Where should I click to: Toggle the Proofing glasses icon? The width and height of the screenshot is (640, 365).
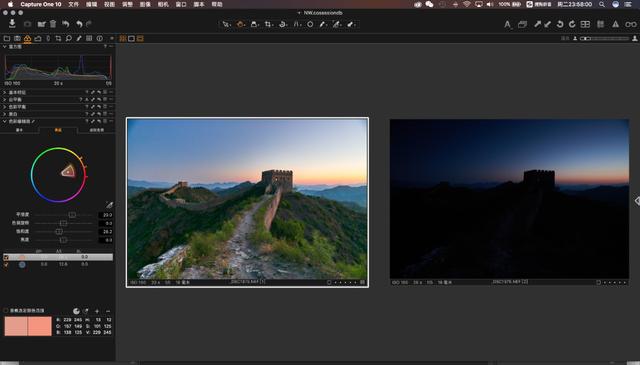(631, 24)
